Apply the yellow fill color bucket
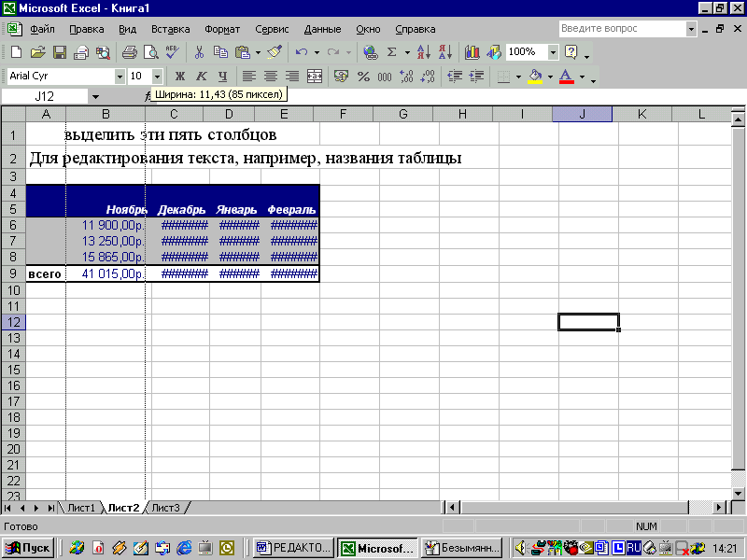This screenshot has height=560, width=747. tap(535, 77)
